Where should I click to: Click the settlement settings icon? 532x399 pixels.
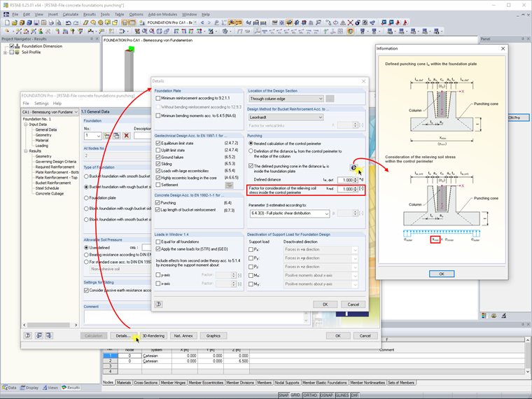[x=229, y=185]
